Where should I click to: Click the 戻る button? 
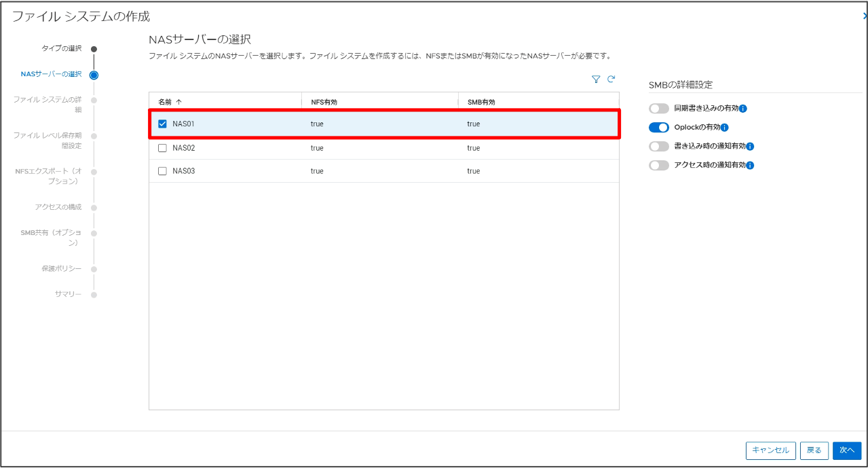(x=814, y=450)
